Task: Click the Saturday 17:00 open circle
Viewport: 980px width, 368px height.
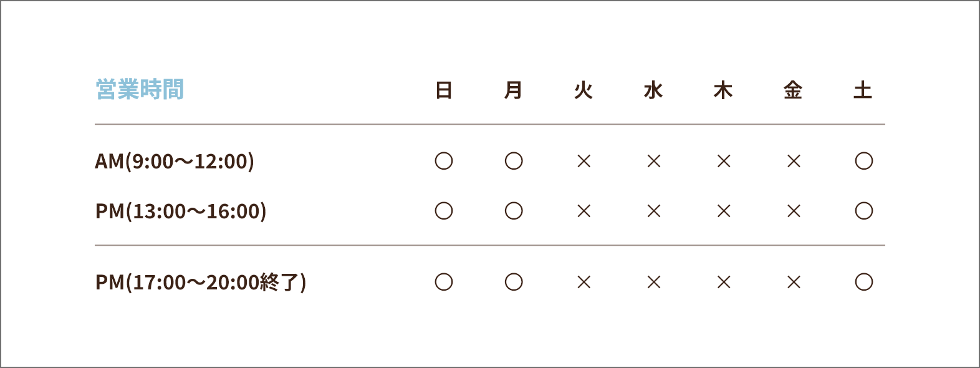Action: pos(864,283)
